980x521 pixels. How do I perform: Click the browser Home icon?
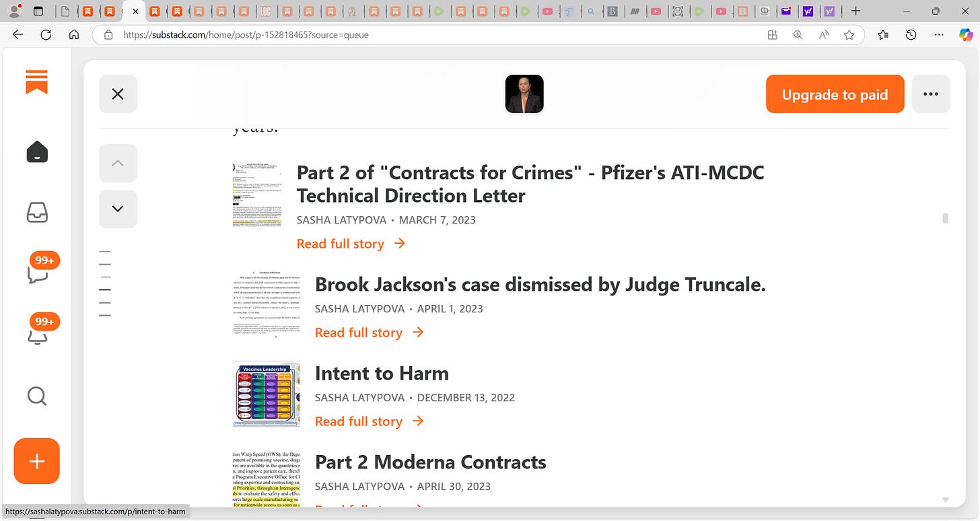tap(74, 35)
